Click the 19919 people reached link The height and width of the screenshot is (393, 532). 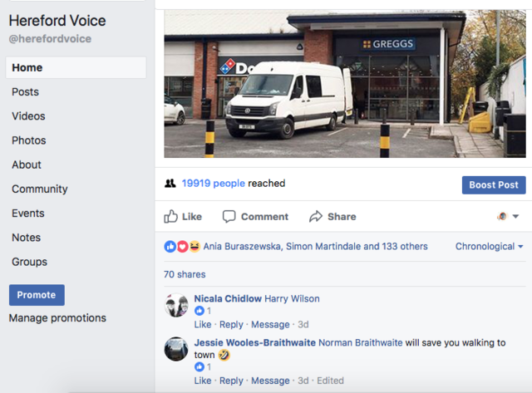click(214, 184)
